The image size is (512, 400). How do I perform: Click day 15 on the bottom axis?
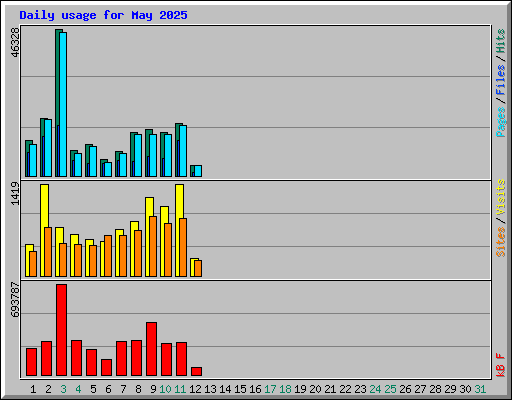(240, 389)
